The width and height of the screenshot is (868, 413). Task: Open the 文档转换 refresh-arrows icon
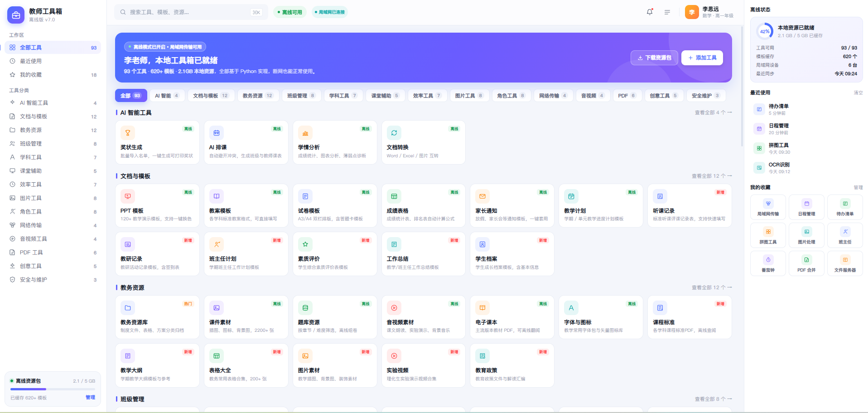click(394, 133)
